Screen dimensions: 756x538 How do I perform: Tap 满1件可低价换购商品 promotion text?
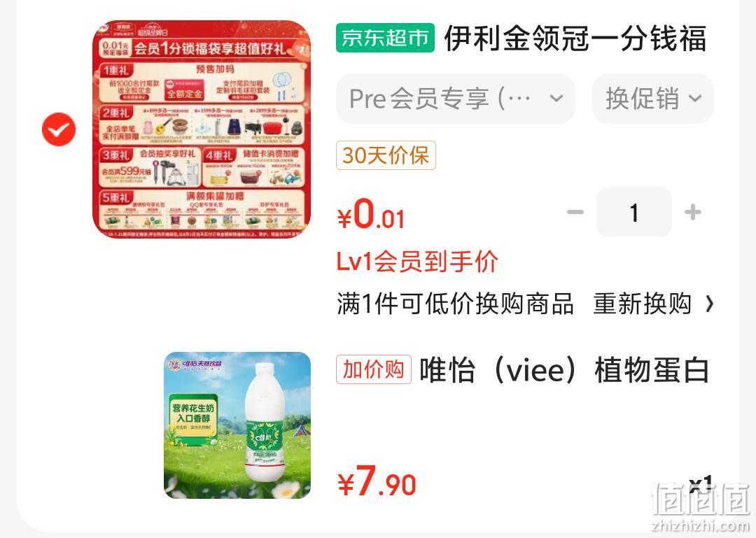tap(455, 304)
